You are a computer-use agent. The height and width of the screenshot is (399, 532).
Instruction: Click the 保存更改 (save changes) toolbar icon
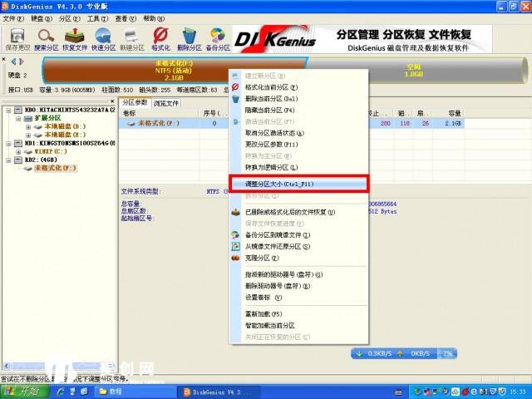17,38
